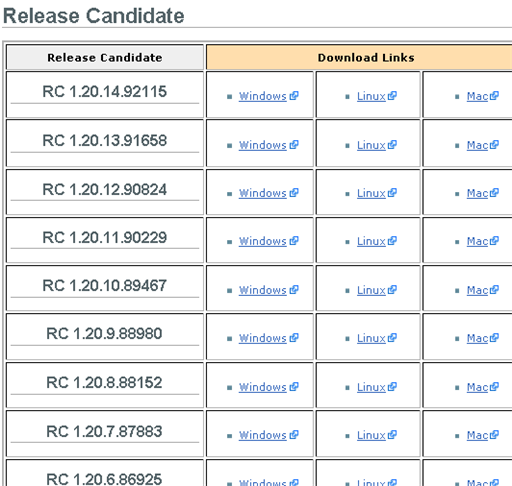The image size is (512, 486).
Task: Download Windows build of RC 1.20.9.88980
Action: tap(262, 338)
